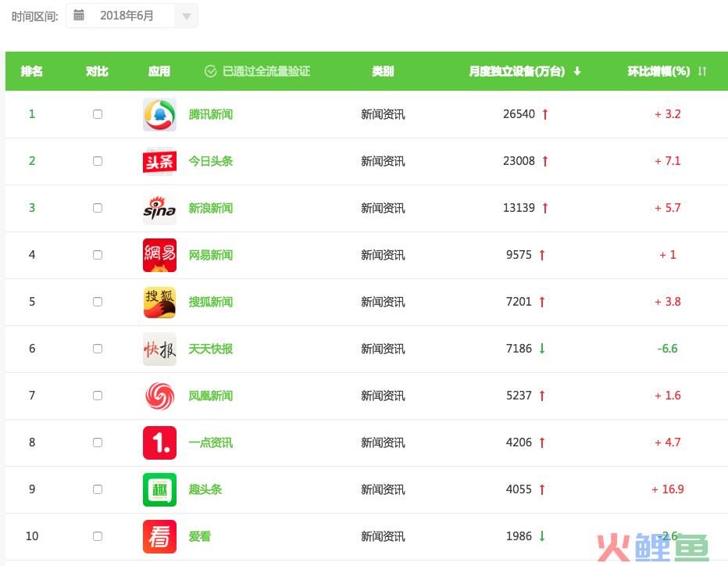Check the 一点资讯 compare checkbox
Image resolution: width=728 pixels, height=566 pixels.
coord(98,442)
